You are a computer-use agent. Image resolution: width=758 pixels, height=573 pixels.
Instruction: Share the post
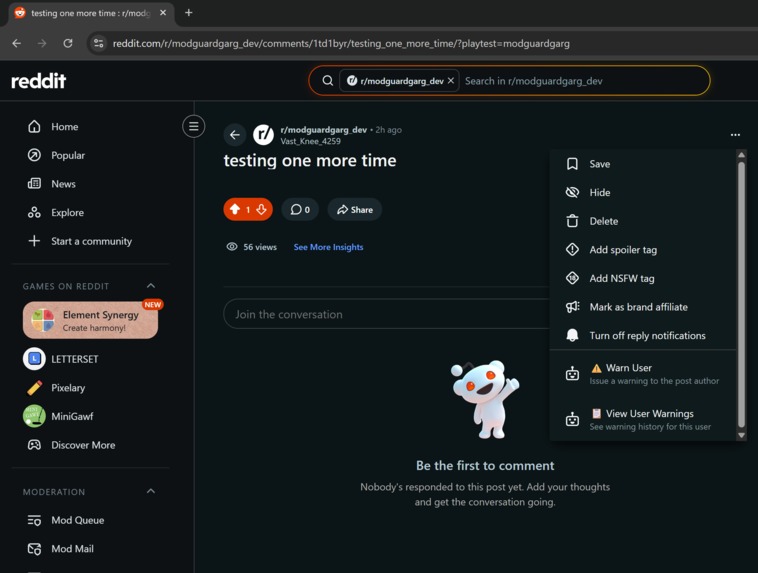355,209
